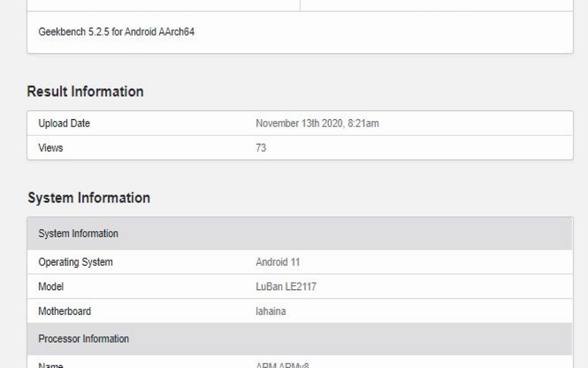
Task: Click the ARM ARMv8 processor value
Action: (282, 365)
